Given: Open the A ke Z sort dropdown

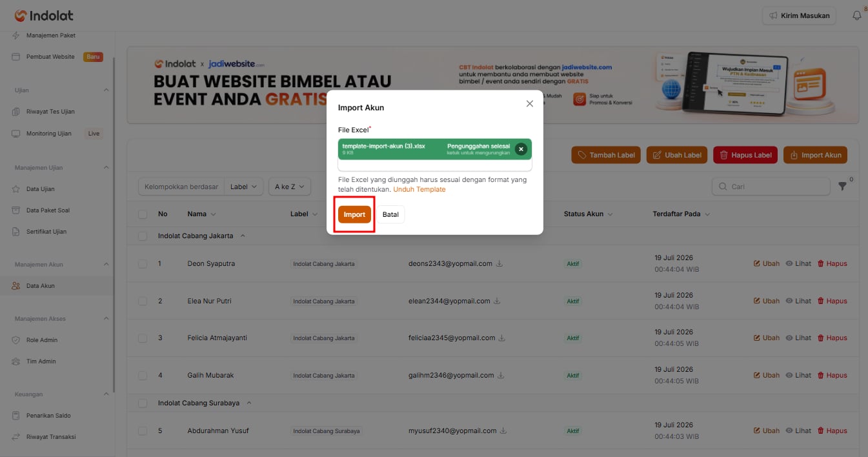Looking at the screenshot, I should click(290, 187).
